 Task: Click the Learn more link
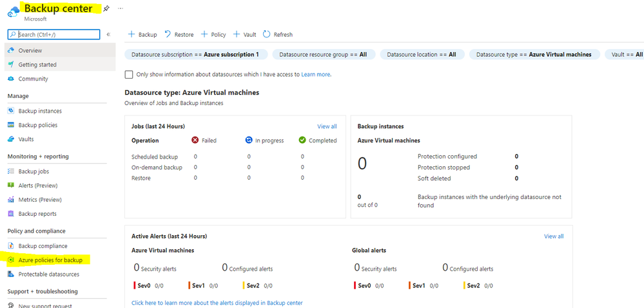point(316,74)
